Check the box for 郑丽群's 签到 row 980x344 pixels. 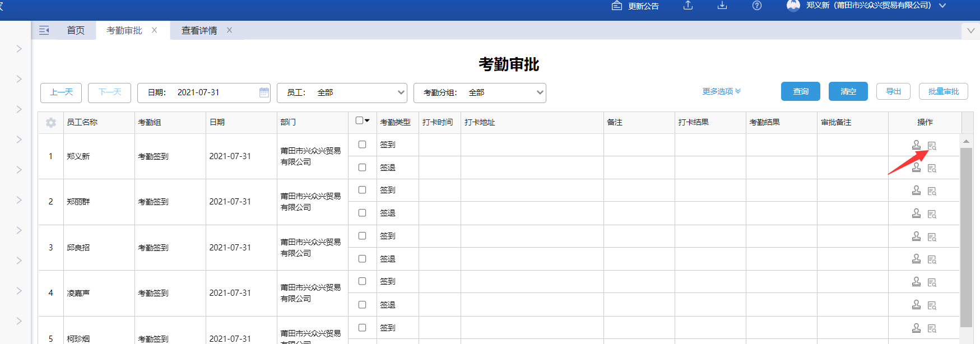(x=362, y=190)
